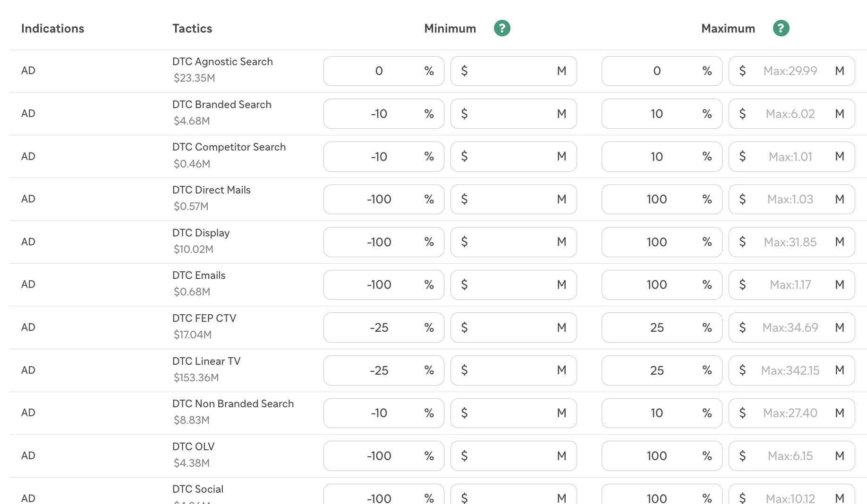Edit minimum percent for DTC Emails
This screenshot has width=867, height=504.
click(383, 285)
